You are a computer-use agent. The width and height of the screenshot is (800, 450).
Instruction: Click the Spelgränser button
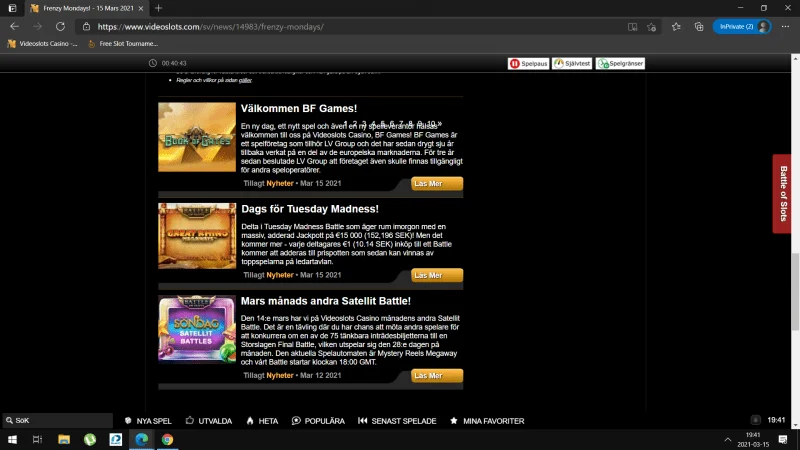(x=620, y=63)
